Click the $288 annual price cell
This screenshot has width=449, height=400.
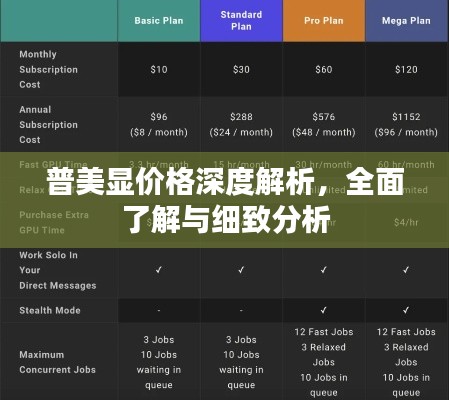pos(241,124)
